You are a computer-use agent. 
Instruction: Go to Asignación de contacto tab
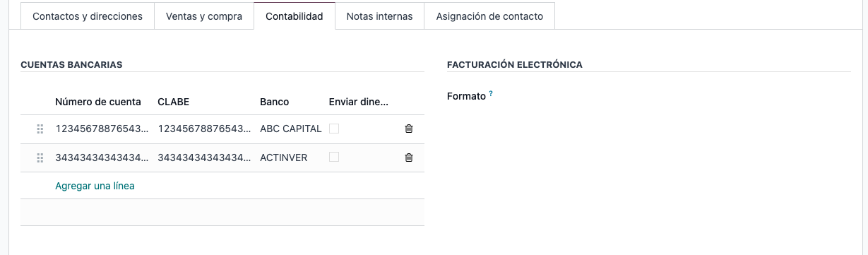(x=489, y=16)
